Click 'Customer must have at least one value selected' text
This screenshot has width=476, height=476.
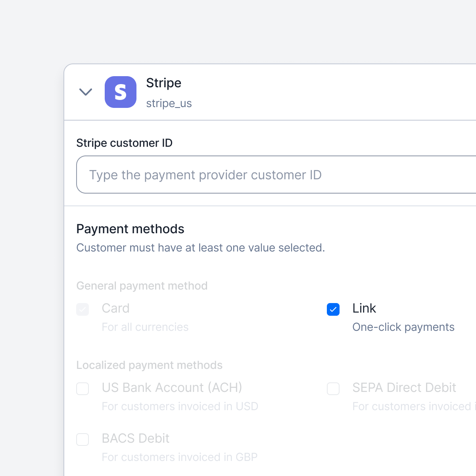pos(200,248)
